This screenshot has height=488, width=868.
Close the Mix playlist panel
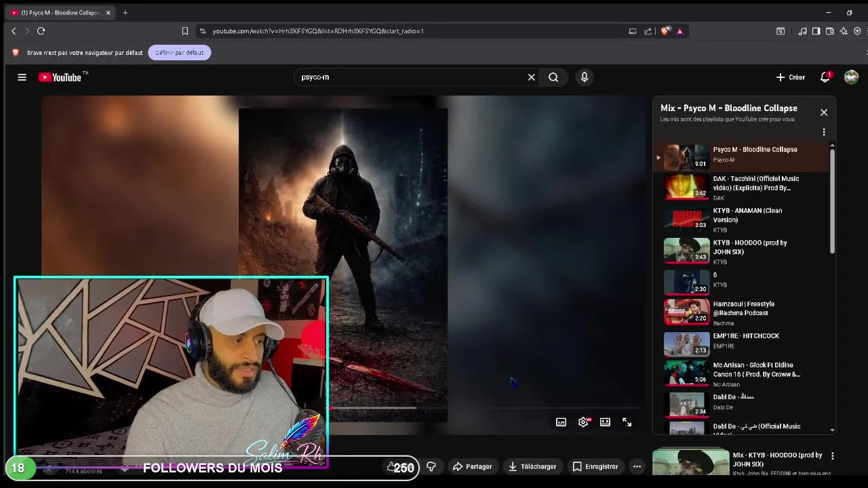824,113
